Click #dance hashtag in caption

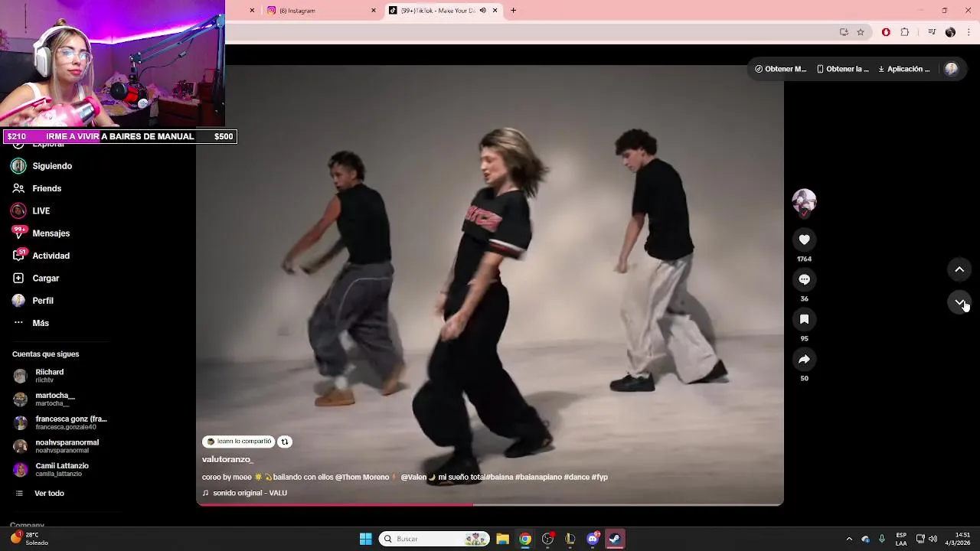577,477
